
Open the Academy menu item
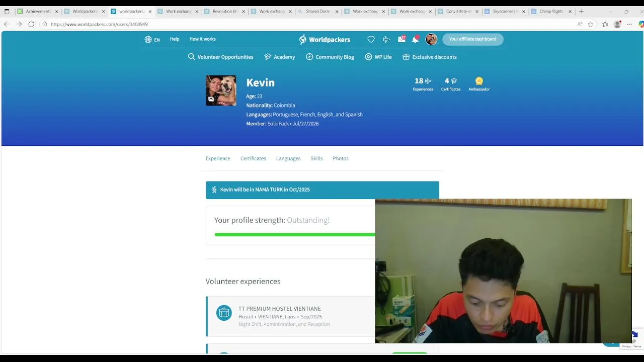[x=279, y=57]
